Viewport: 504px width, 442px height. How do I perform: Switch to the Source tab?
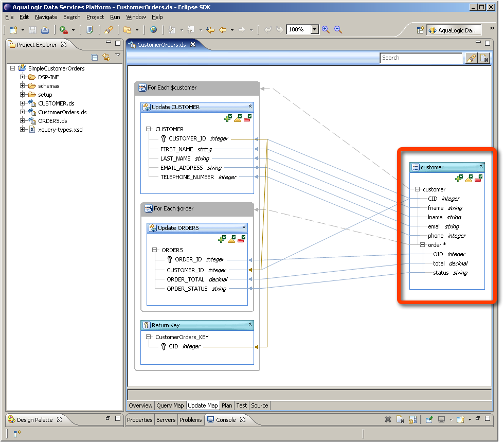(259, 405)
